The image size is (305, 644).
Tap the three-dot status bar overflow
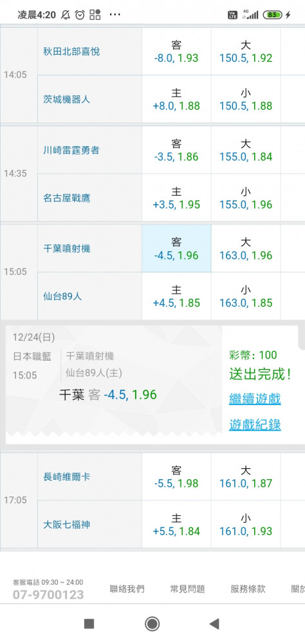[x=115, y=15]
